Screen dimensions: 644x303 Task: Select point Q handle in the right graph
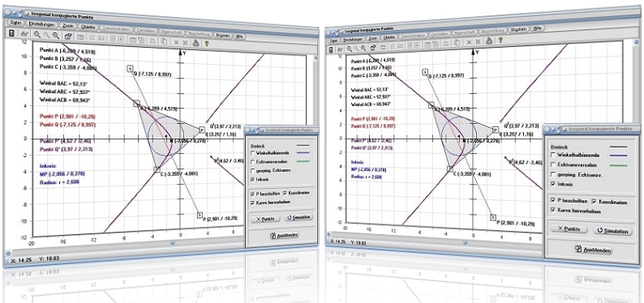point(425,72)
